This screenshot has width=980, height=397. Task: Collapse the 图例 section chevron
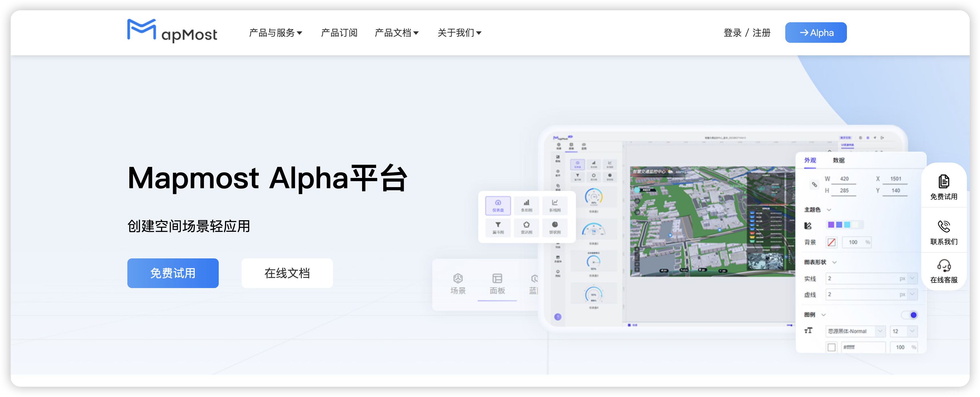click(x=824, y=315)
